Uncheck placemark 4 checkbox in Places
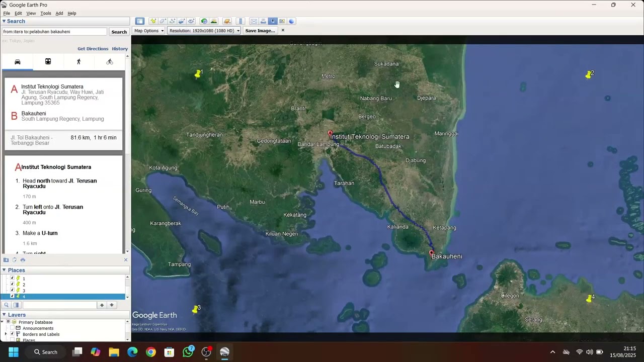 [x=13, y=296]
